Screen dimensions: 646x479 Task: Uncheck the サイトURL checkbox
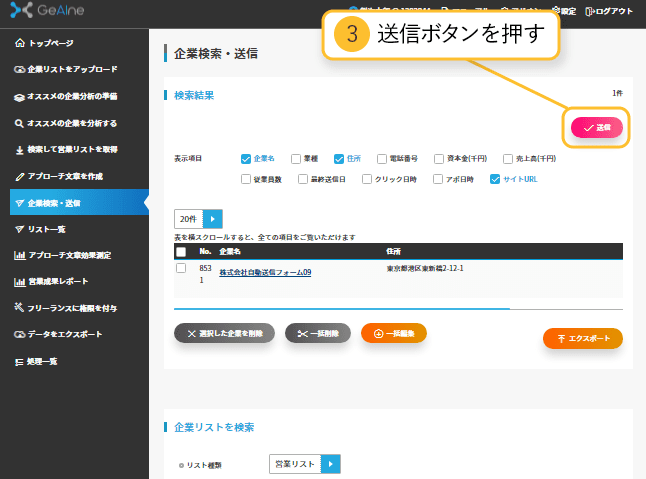[x=495, y=179]
